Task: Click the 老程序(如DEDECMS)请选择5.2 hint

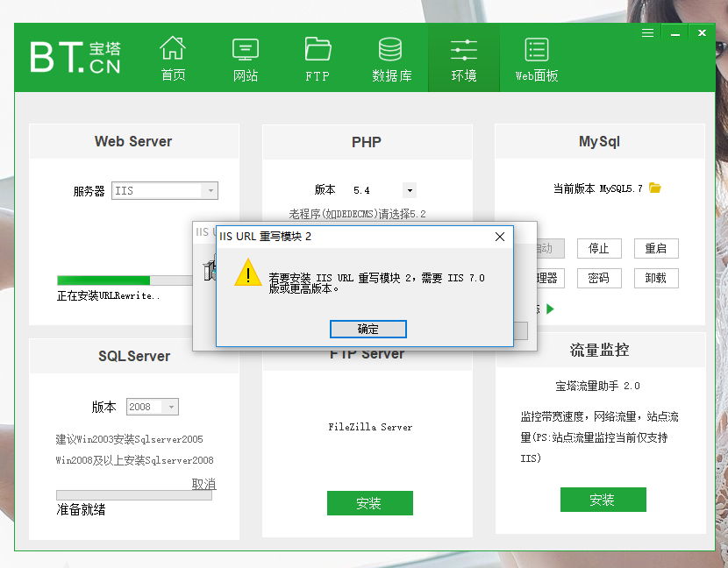Action: pyautogui.click(x=357, y=214)
